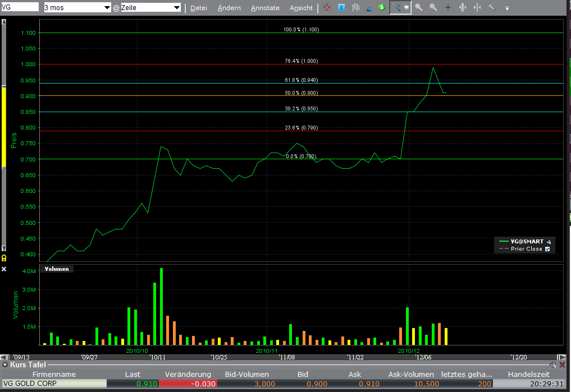This screenshot has height=392, width=571.
Task: Open the Datei menu
Action: pos(199,8)
